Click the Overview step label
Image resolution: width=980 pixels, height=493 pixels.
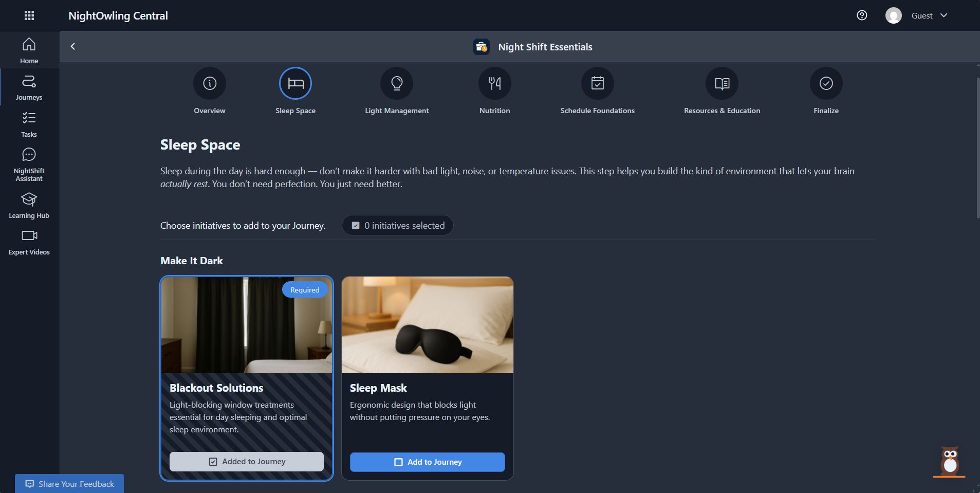(x=210, y=111)
